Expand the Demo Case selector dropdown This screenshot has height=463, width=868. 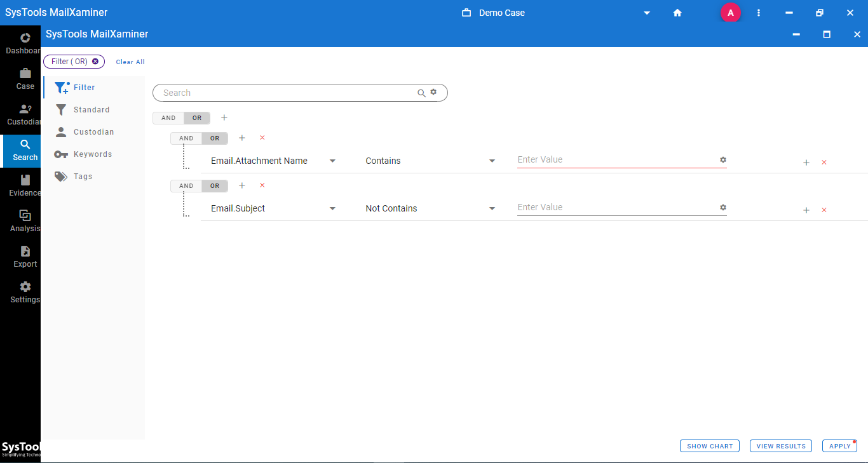[x=647, y=13]
